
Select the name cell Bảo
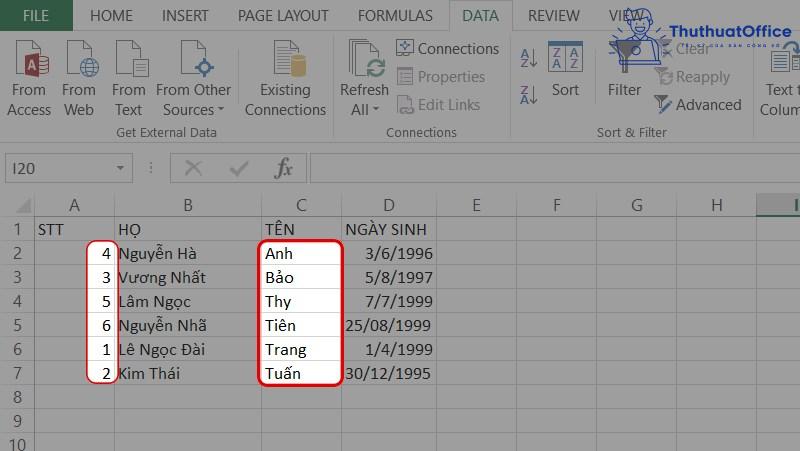click(x=302, y=278)
